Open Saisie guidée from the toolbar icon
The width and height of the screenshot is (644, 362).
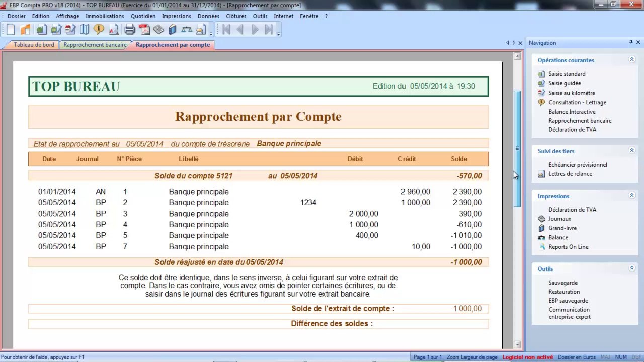pyautogui.click(x=56, y=30)
